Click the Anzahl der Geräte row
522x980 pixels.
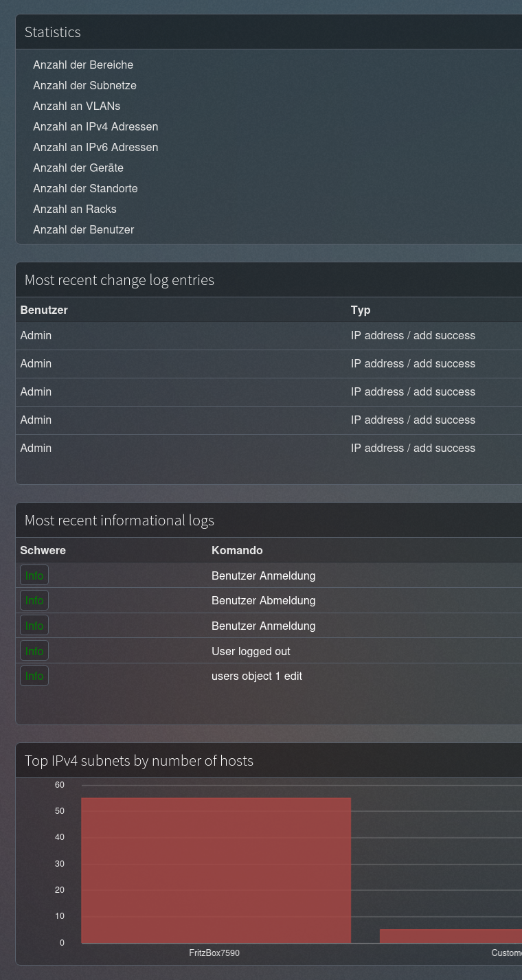pyautogui.click(x=78, y=168)
